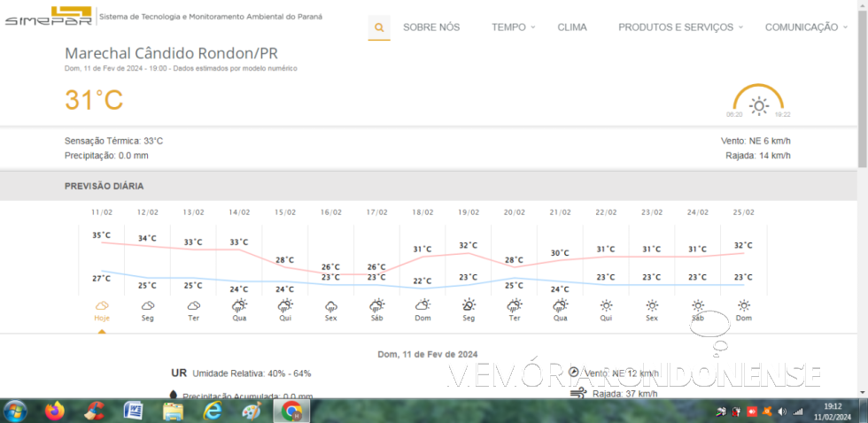Click the Windows Start button

[15, 411]
